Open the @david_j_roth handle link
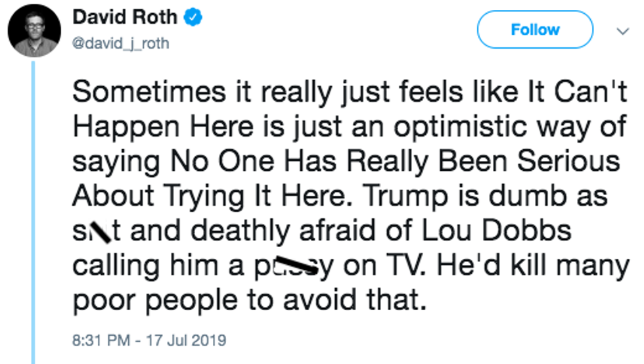This screenshot has height=364, width=644. pos(122,43)
